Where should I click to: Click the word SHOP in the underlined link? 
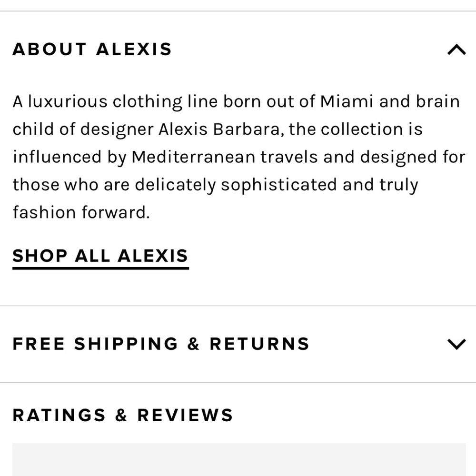(40, 256)
